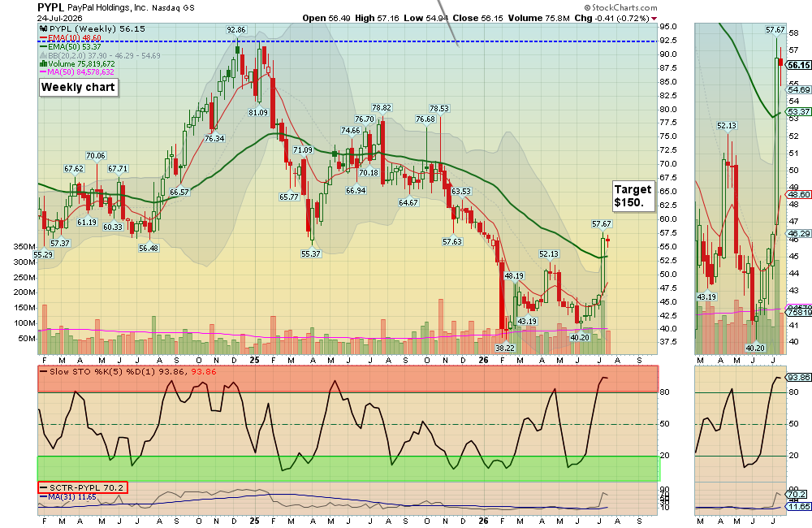Click the 66.57 price label

click(179, 192)
